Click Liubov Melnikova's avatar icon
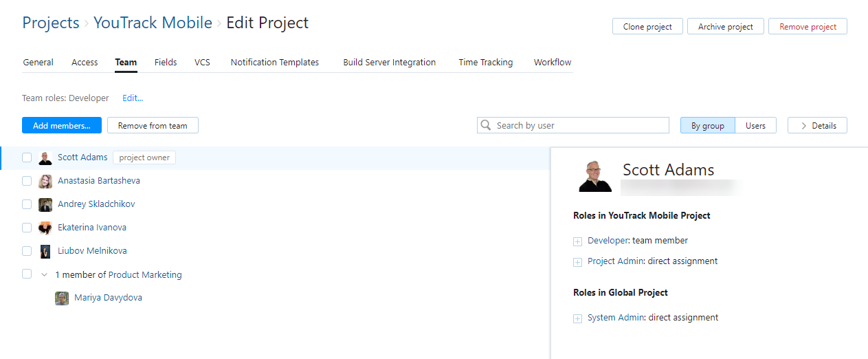868x359 pixels. point(45,252)
